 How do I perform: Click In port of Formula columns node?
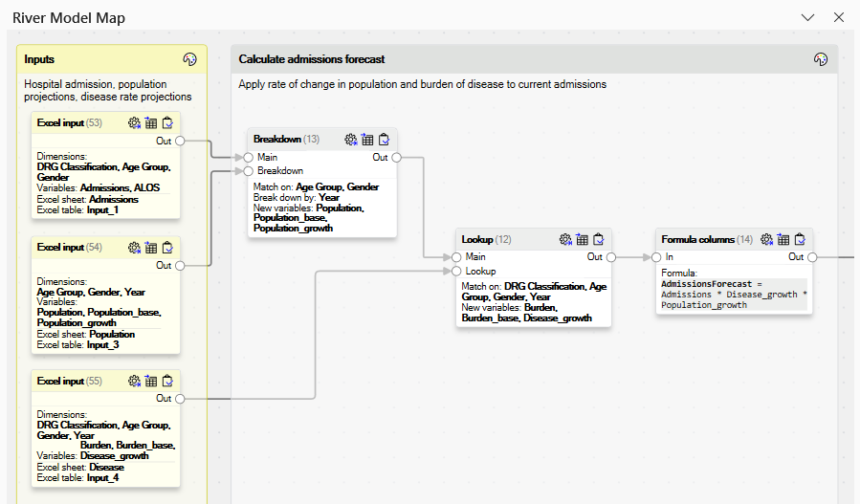pos(656,257)
